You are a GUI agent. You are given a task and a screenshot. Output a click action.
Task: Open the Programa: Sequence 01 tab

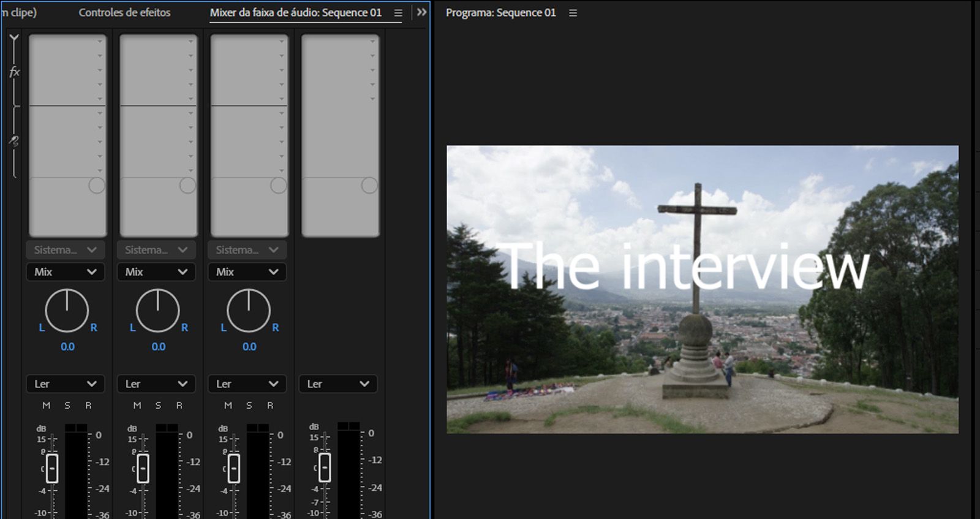click(500, 12)
